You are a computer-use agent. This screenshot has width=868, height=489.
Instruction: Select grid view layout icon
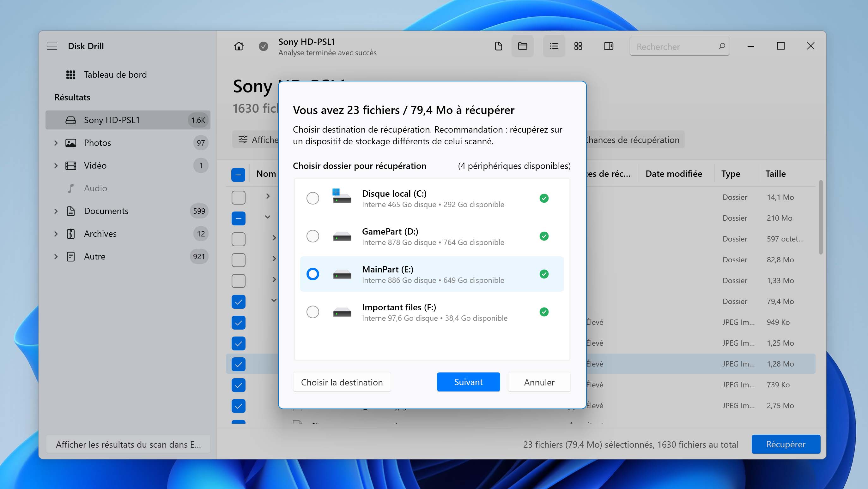[578, 46]
